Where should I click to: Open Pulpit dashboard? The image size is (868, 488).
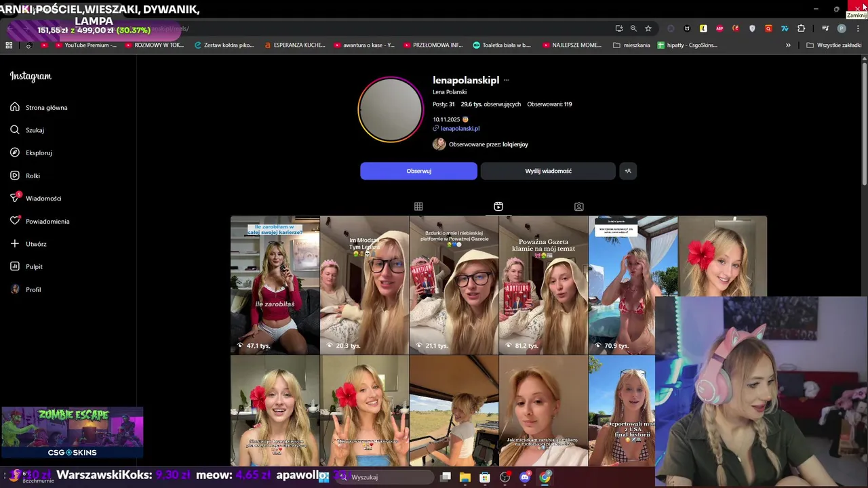[27, 266]
